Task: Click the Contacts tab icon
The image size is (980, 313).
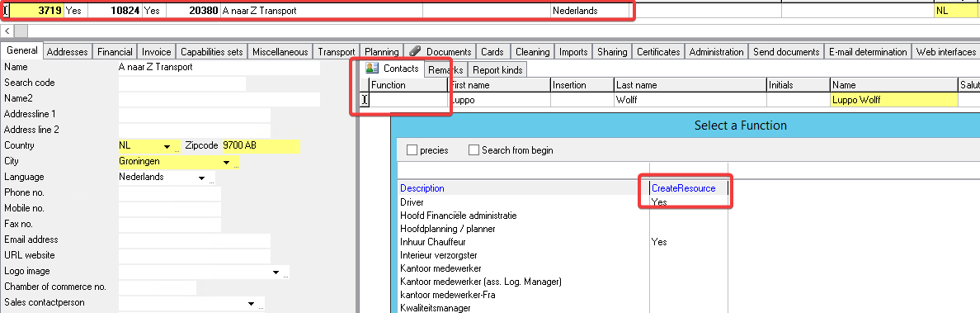Action: tap(372, 69)
